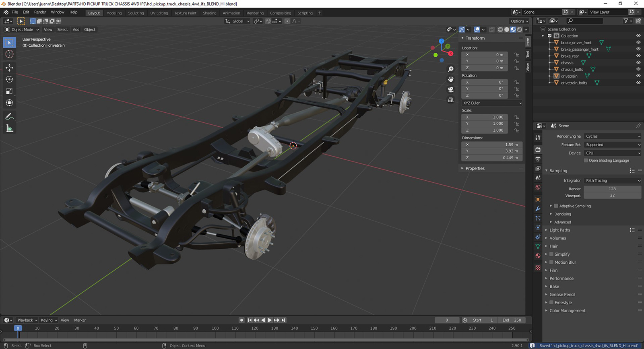
Task: Activate the Scale tool
Action: 9,91
